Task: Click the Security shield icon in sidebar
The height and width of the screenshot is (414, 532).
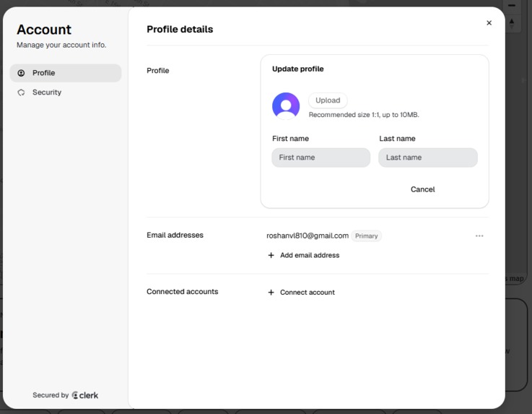Action: [x=21, y=92]
